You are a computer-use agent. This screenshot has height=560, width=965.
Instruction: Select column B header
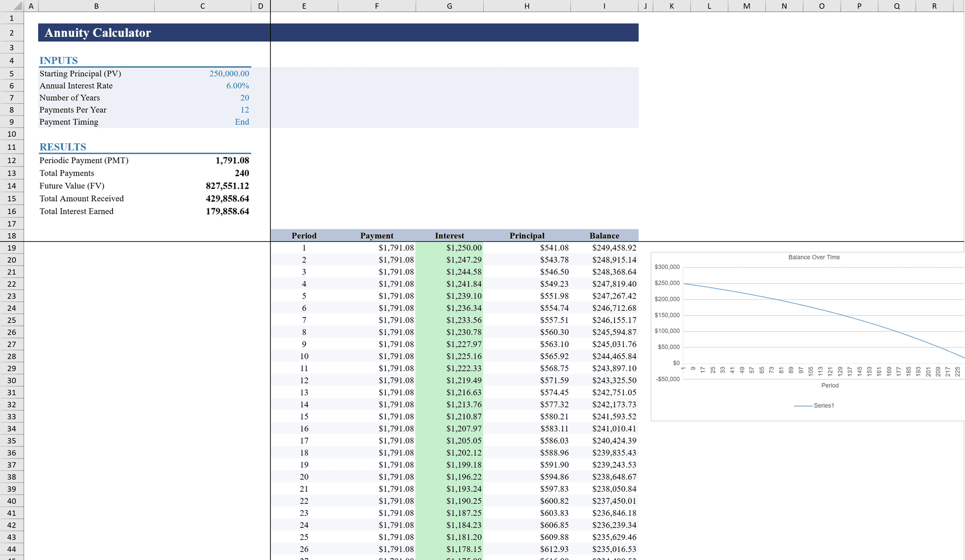point(96,6)
